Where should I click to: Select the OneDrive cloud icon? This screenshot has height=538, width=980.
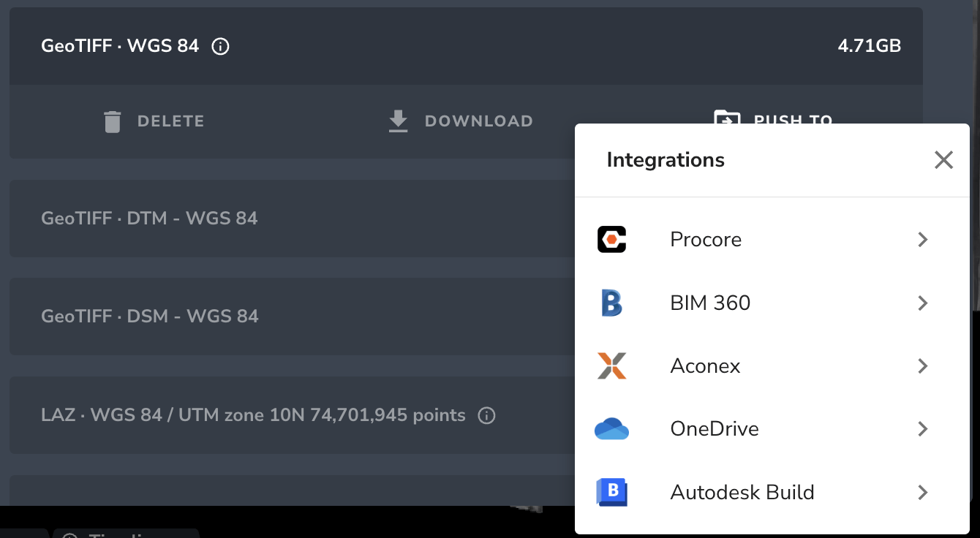click(611, 429)
